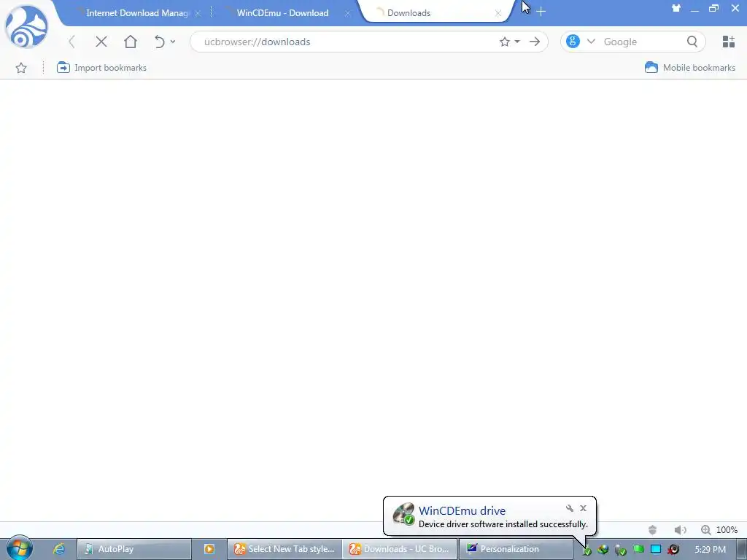Close the Downloads tab
747x560 pixels.
click(x=498, y=13)
